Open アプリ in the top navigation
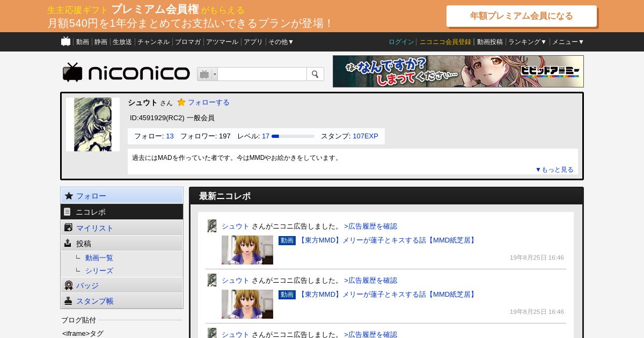The height and width of the screenshot is (338, 644). click(x=253, y=42)
